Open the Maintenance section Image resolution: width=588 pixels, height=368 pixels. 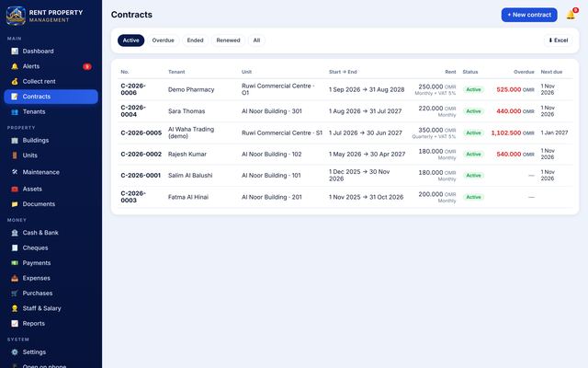tap(51, 172)
